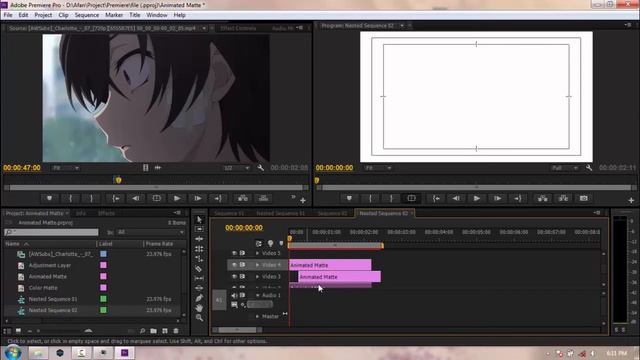Click New Item icon in Project panel

tap(165, 331)
